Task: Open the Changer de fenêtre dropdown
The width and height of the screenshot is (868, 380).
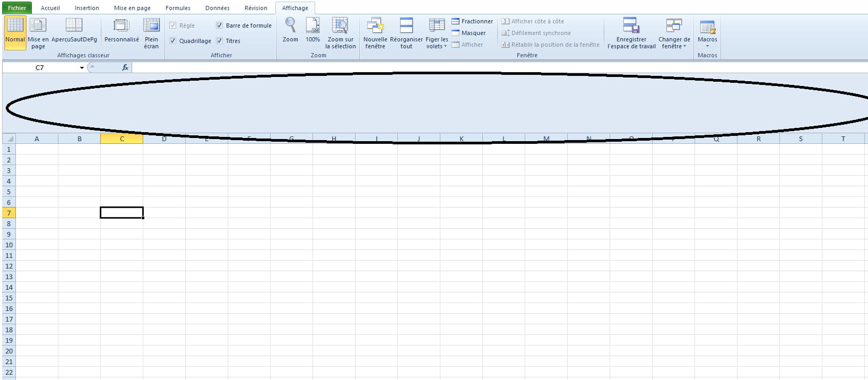Action: click(674, 33)
